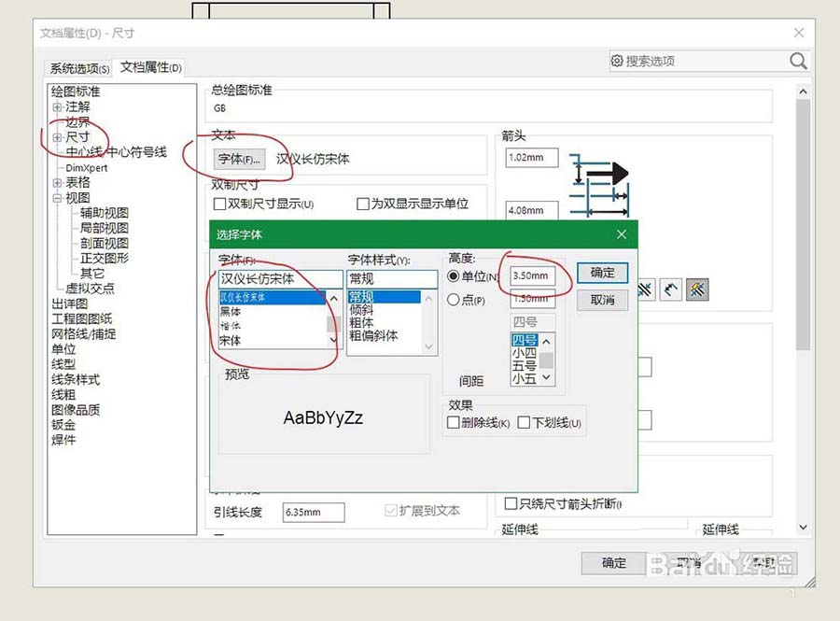Open the gear icon beside 搜索选项
Image resolution: width=840 pixels, height=621 pixels.
coord(619,60)
